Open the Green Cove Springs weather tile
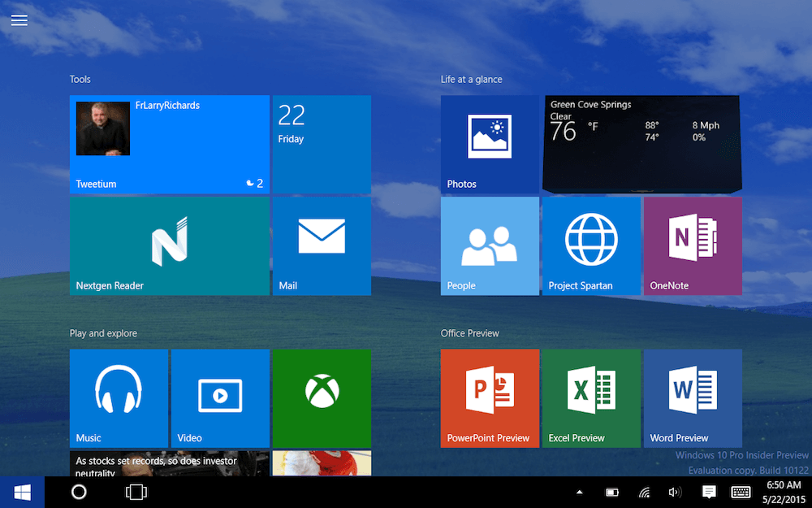This screenshot has width=812, height=508. 641,145
